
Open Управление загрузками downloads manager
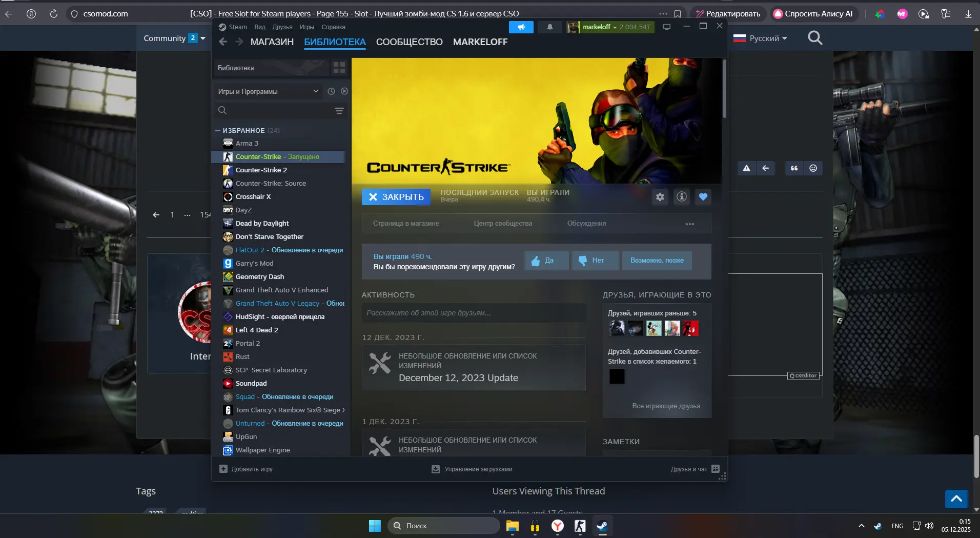pos(472,469)
